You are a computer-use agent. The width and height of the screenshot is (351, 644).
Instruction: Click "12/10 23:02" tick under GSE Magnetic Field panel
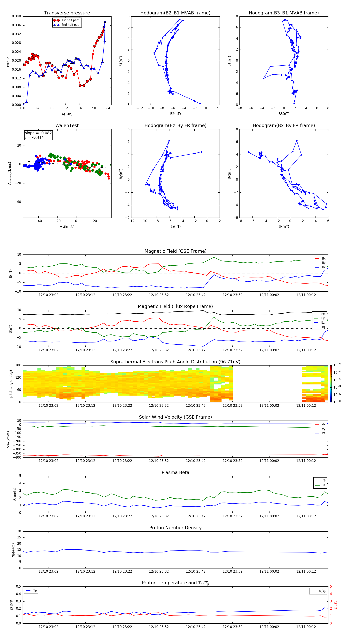(49, 295)
